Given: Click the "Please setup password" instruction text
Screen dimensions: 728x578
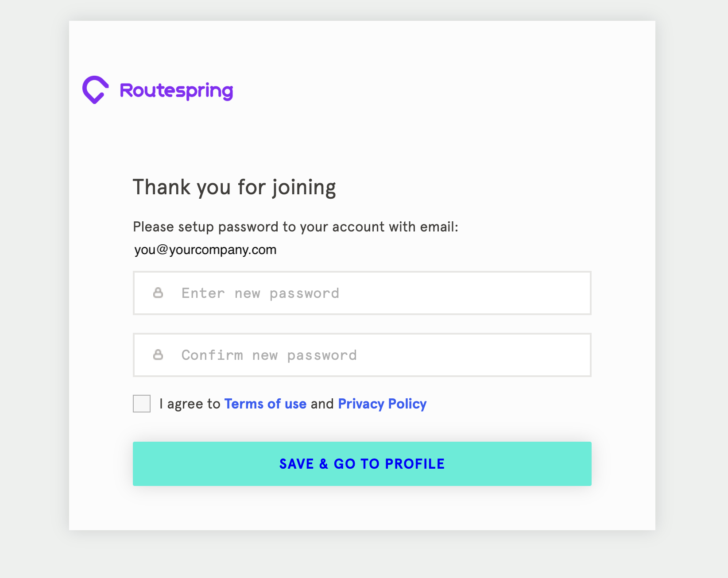Looking at the screenshot, I should pyautogui.click(x=295, y=227).
